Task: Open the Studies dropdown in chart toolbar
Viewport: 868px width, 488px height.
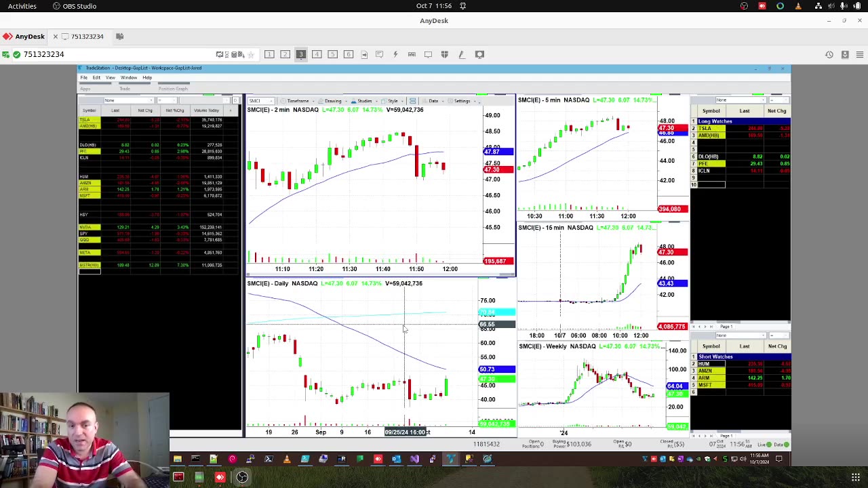Action: coord(365,101)
